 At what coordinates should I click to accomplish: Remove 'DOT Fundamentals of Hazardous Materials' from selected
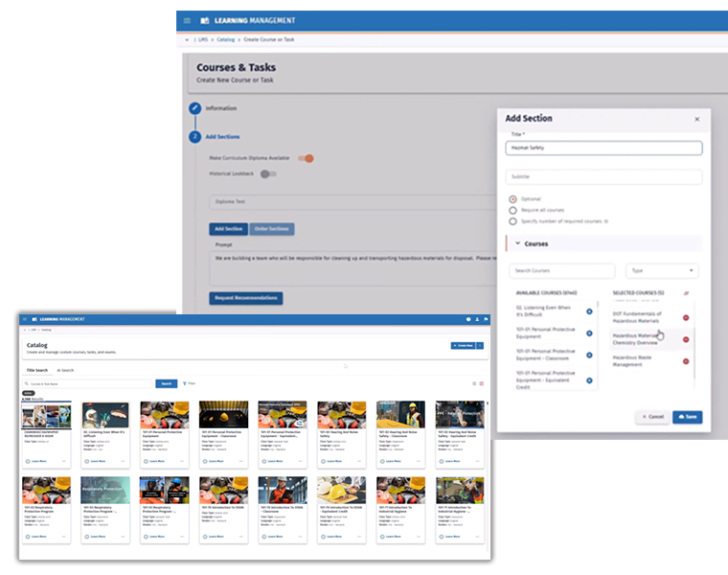tap(686, 317)
